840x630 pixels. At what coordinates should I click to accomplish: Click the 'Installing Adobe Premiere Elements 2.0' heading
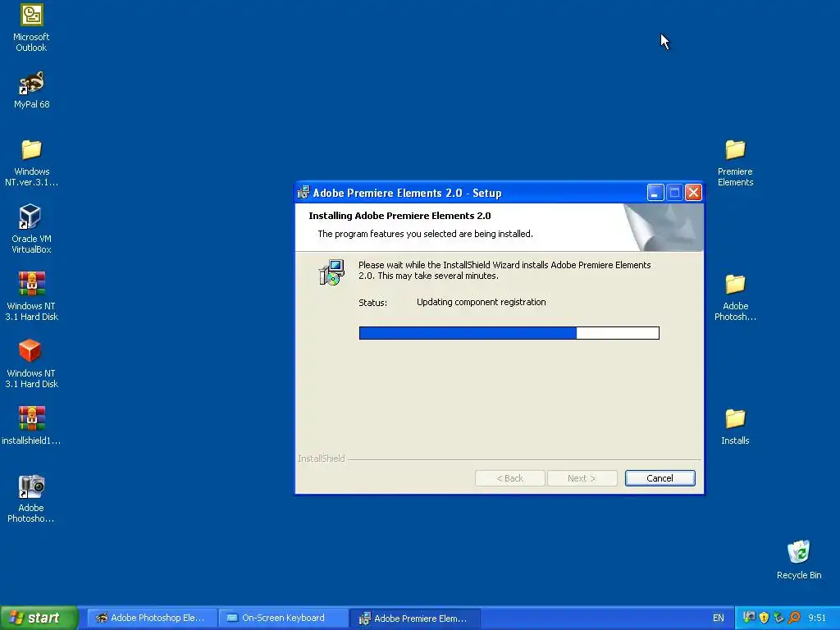tap(399, 216)
